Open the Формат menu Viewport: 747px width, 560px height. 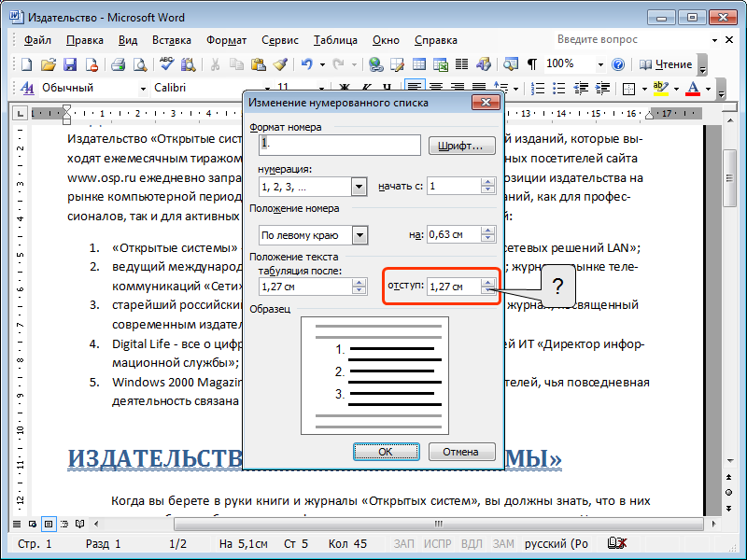[x=226, y=40]
